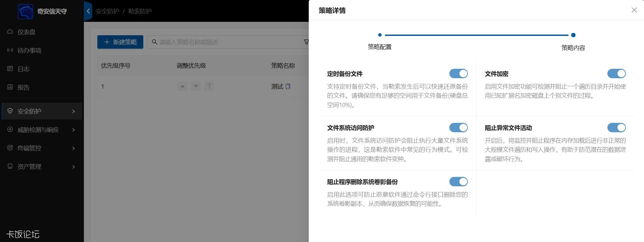The width and height of the screenshot is (644, 242).
Task: Toggle 阻止程序删除系统卷影备份 switch
Action: (x=458, y=182)
